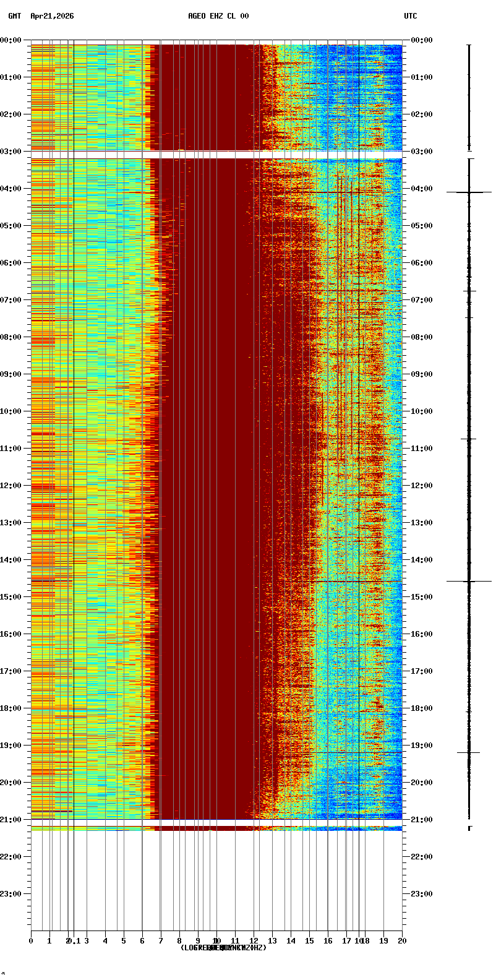The height and width of the screenshot is (980, 496).
Task: Select the 20 Hz label at axis end
Action: tap(402, 941)
